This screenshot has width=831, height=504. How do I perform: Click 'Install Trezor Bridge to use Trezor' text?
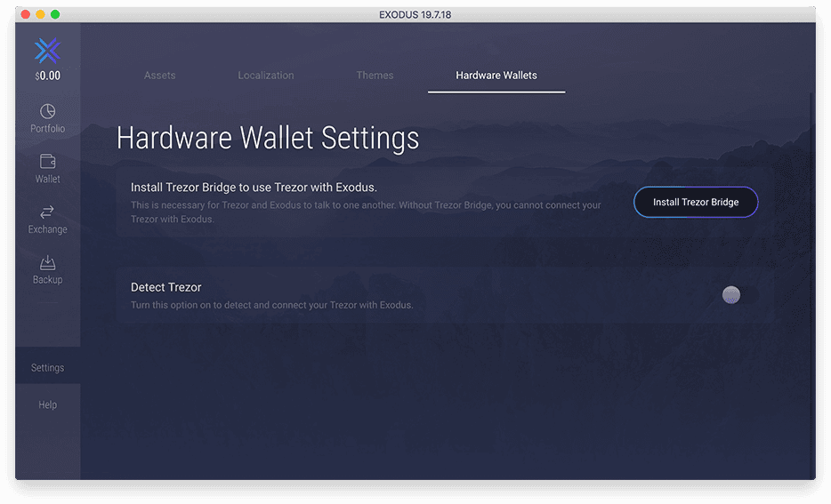(254, 188)
